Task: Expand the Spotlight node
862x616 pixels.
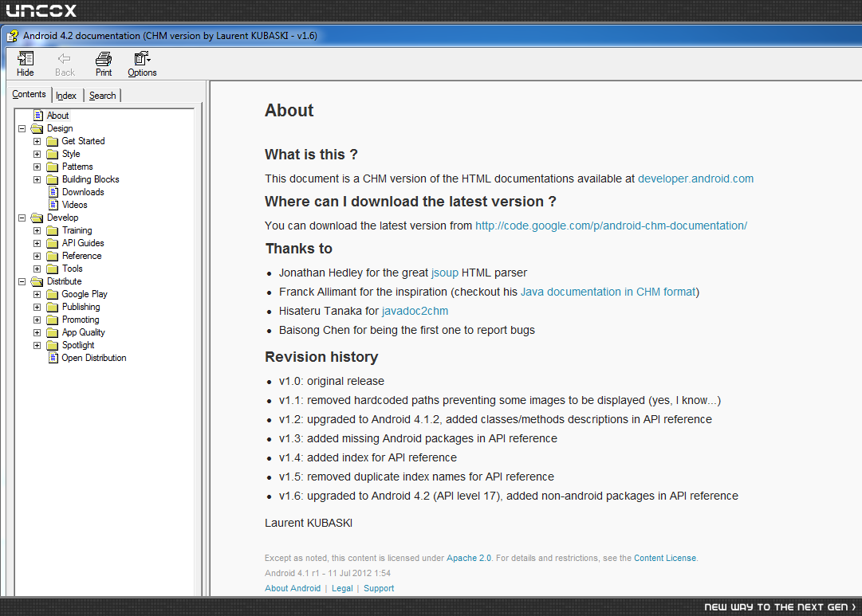Action: coord(37,345)
